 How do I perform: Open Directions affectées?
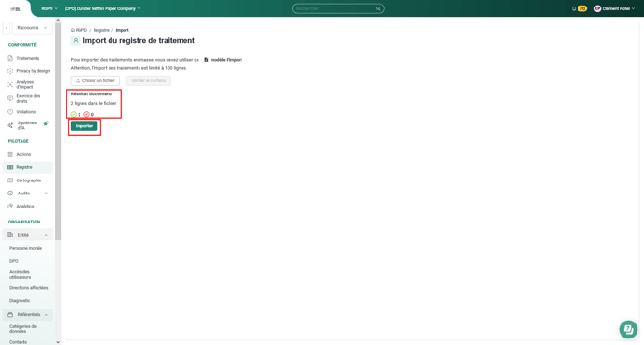[29, 288]
